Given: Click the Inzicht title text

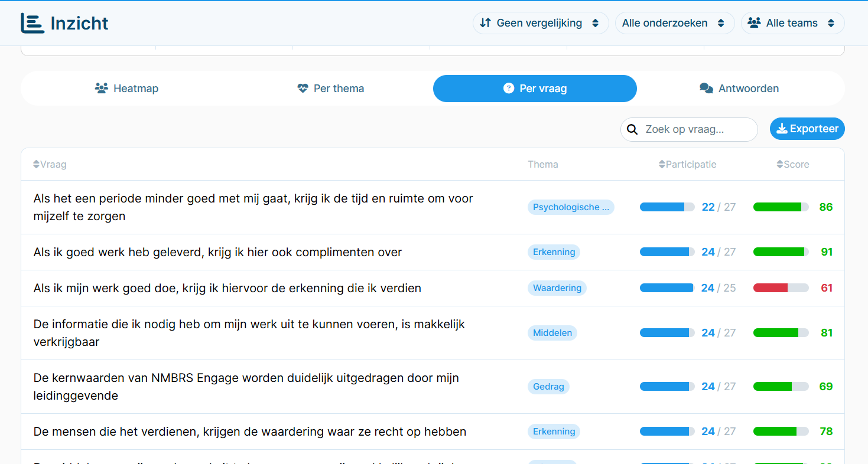Looking at the screenshot, I should tap(80, 23).
